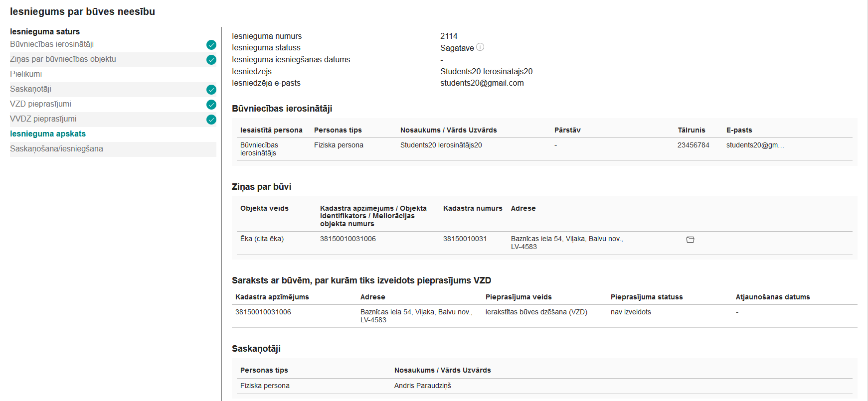Click the Andris Paraudziņš row in Saskaņotāji
The width and height of the screenshot is (868, 401).
[544, 386]
